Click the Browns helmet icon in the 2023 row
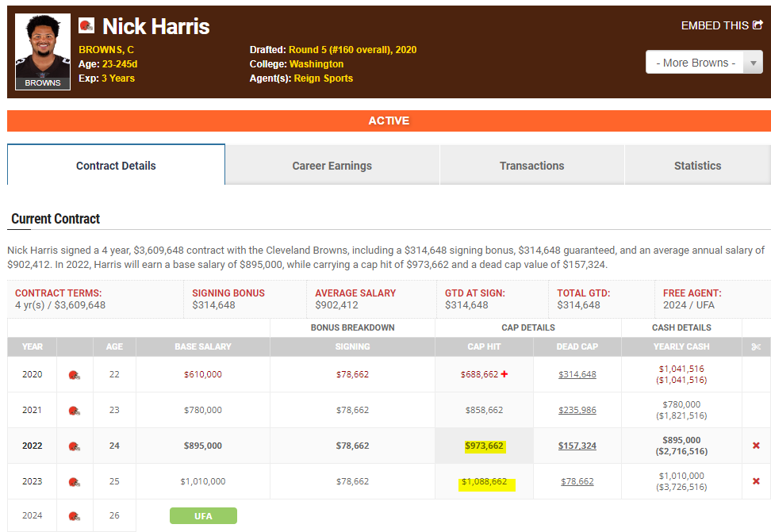This screenshot has width=771, height=532. (75, 482)
